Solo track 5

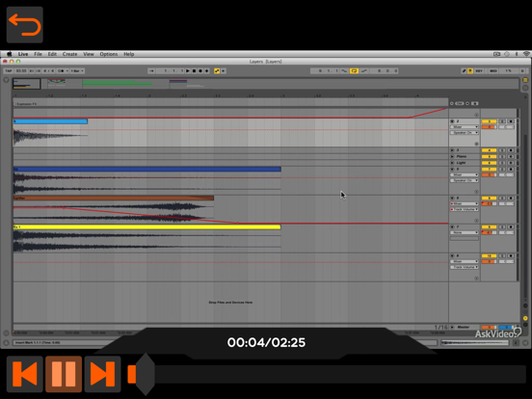(x=502, y=169)
